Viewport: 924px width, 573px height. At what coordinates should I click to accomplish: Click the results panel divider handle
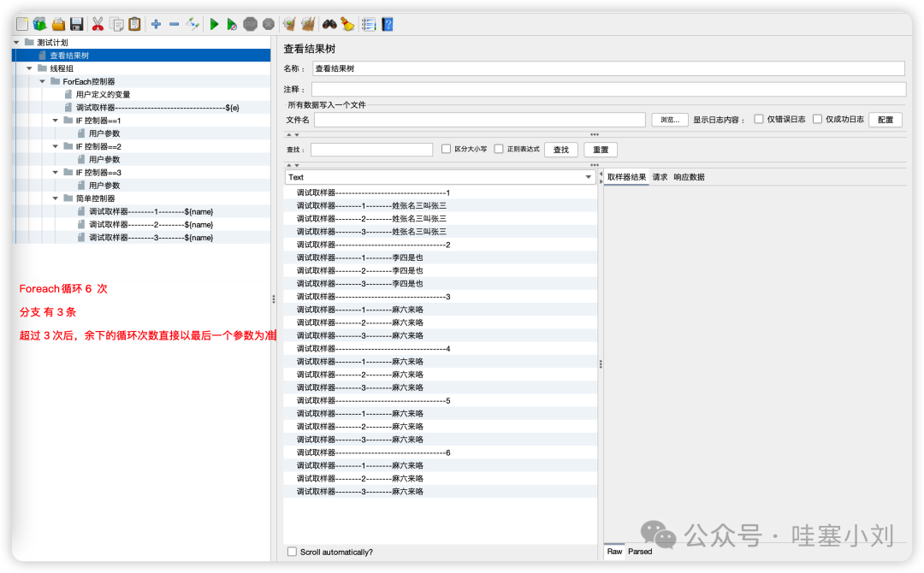pos(601,364)
